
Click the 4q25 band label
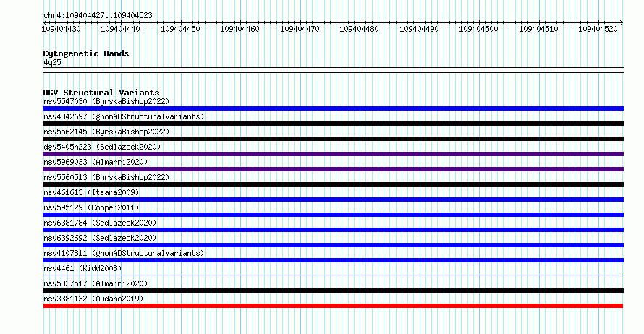click(52, 62)
